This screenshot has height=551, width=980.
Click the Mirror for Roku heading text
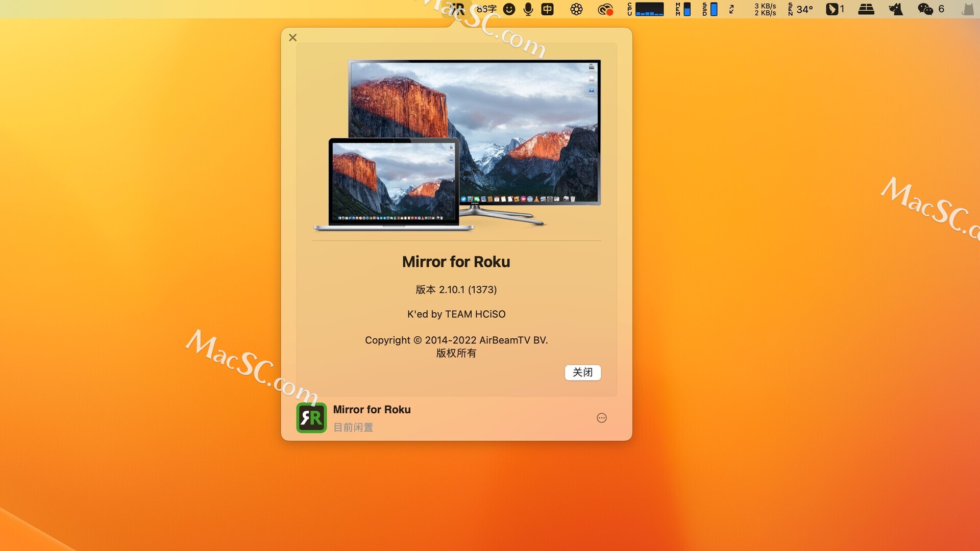(456, 262)
